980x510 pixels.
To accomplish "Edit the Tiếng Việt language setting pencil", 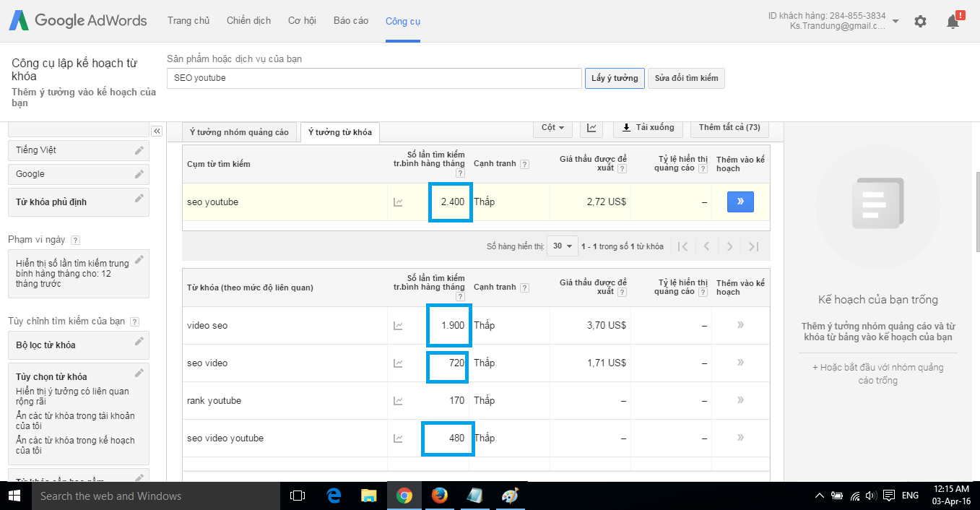I will click(139, 150).
